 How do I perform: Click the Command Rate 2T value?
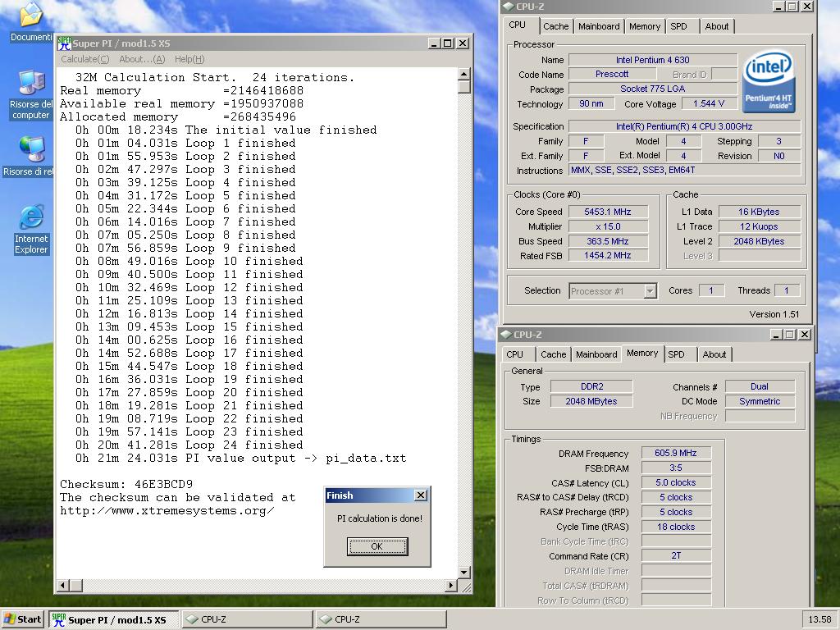point(676,556)
